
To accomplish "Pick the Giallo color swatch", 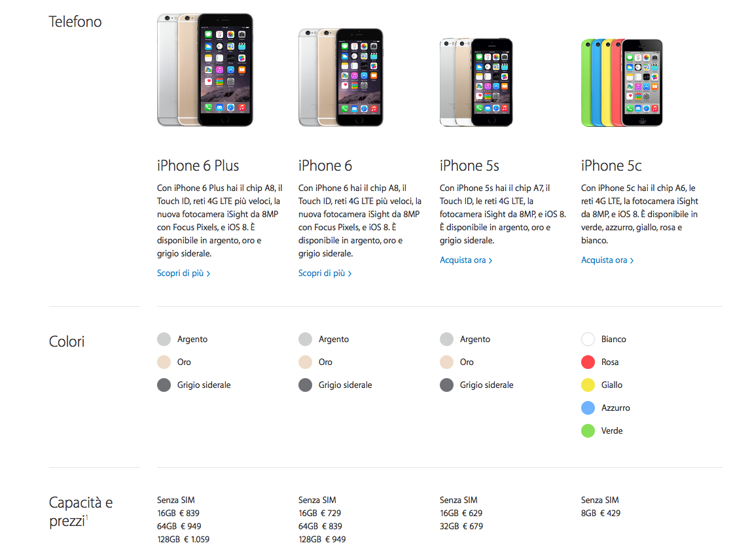I will click(x=588, y=385).
